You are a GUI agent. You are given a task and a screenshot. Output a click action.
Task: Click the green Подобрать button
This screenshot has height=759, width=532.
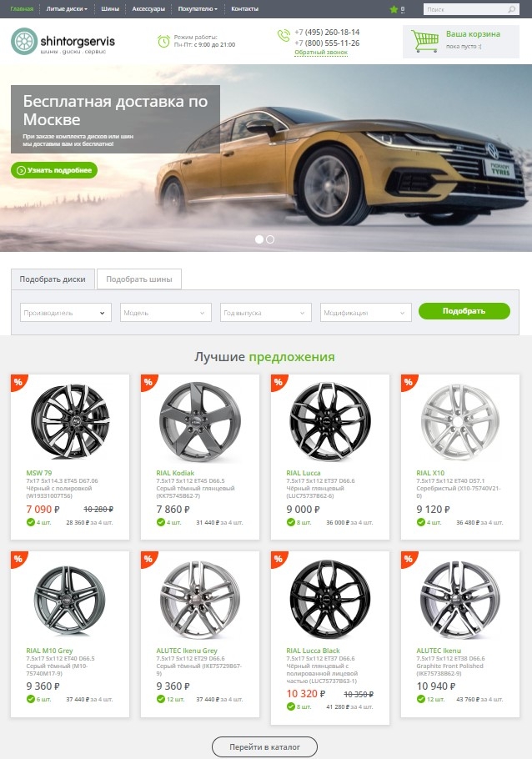click(464, 311)
